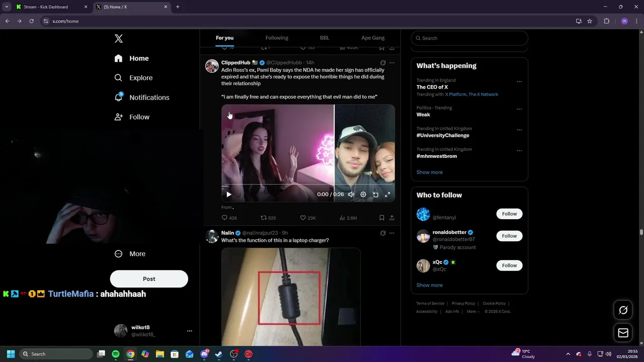Repost the ClippedHub post
The width and height of the screenshot is (644, 362).
[x=268, y=218]
